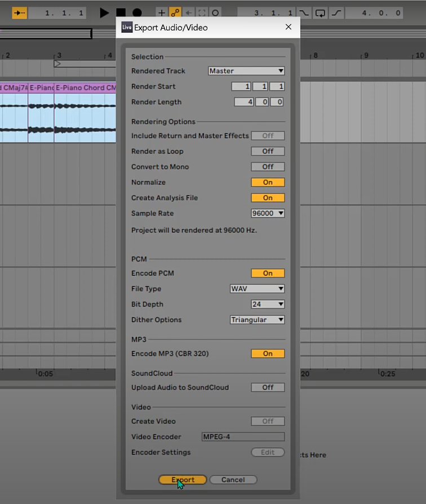The height and width of the screenshot is (504, 426).
Task: Open the Rendered Track Master dropdown
Action: (x=246, y=70)
